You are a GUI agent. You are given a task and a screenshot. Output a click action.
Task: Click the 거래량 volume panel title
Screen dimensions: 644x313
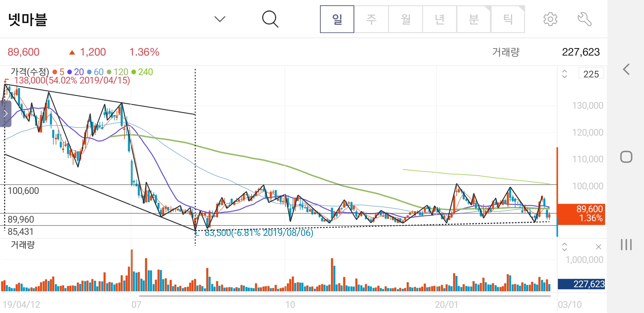click(23, 245)
